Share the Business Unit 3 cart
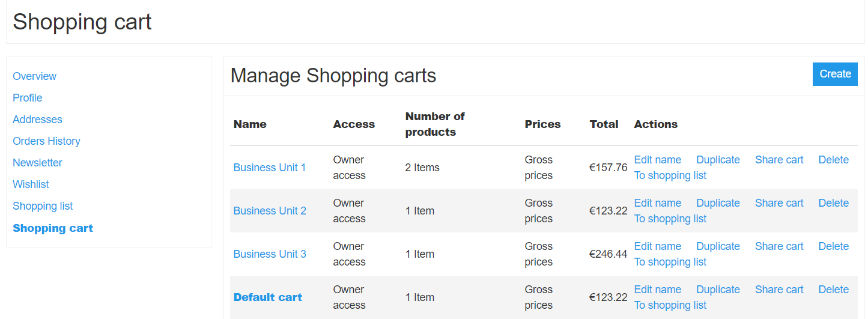The height and width of the screenshot is (319, 868). tap(779, 246)
